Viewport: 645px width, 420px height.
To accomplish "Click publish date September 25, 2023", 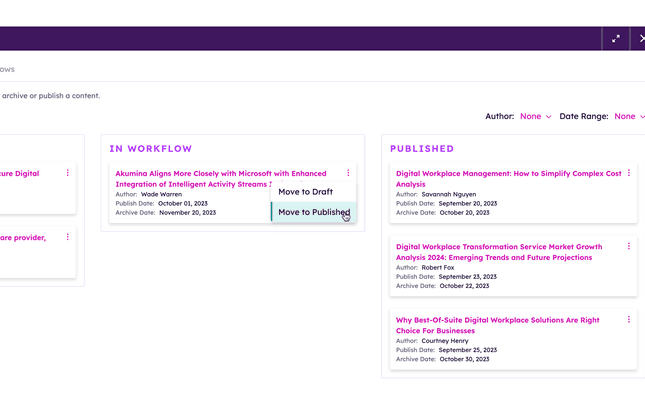I will pos(468,350).
